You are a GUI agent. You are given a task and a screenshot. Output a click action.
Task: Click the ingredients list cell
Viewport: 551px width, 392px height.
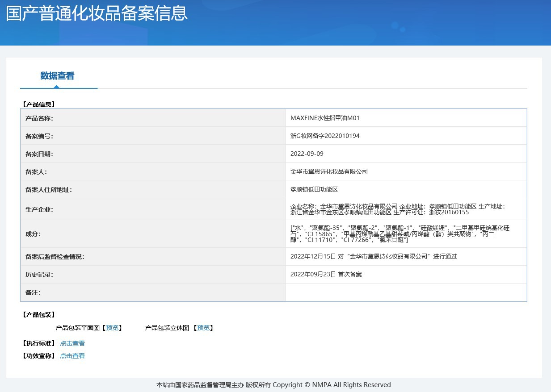[406, 234]
